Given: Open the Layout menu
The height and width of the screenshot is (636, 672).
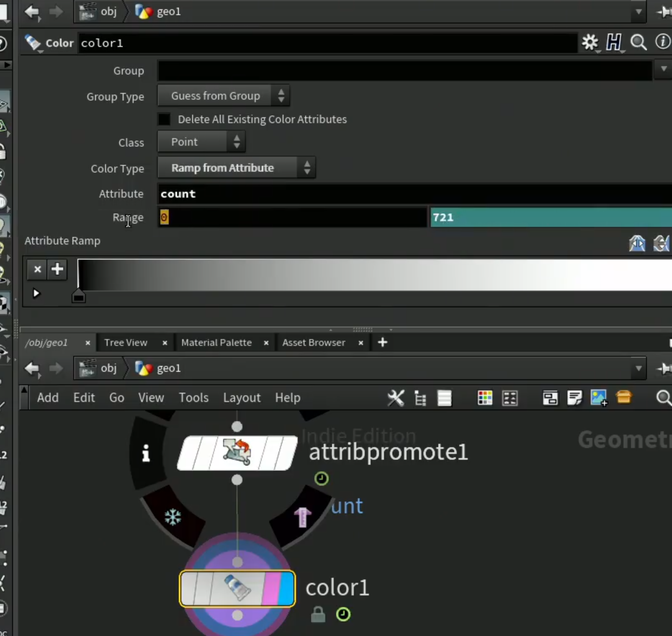Looking at the screenshot, I should (x=242, y=398).
